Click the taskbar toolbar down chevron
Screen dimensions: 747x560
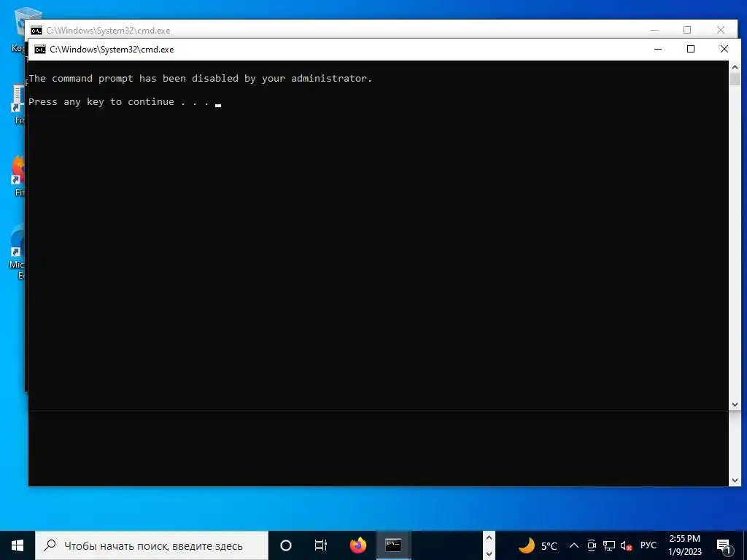pos(489,553)
